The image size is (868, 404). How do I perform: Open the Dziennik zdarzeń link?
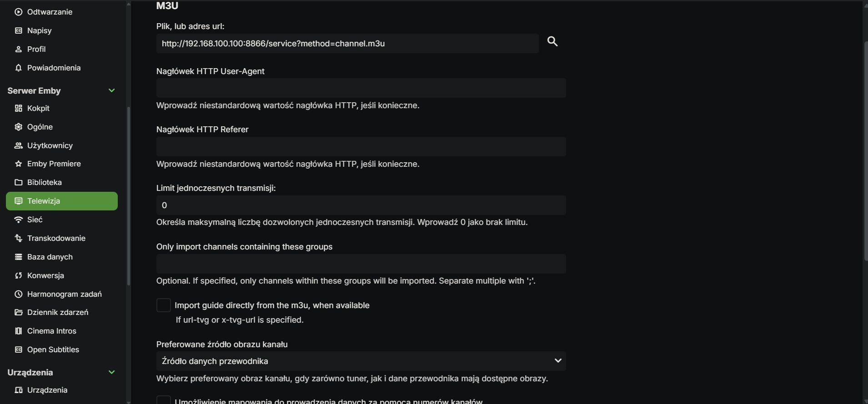click(57, 312)
